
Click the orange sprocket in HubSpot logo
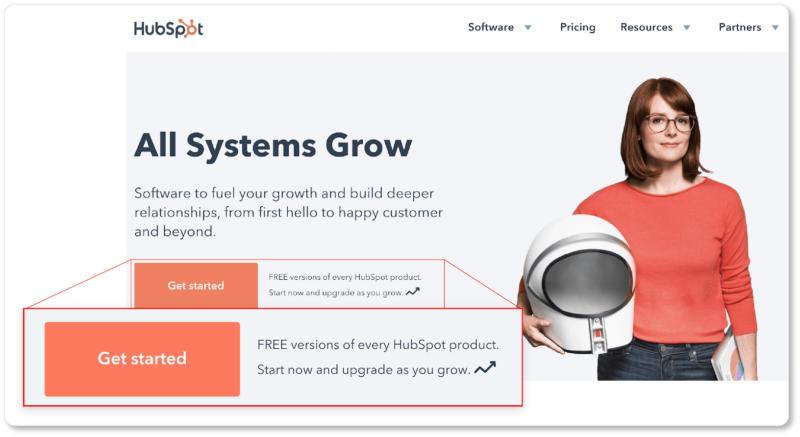pyautogui.click(x=186, y=29)
